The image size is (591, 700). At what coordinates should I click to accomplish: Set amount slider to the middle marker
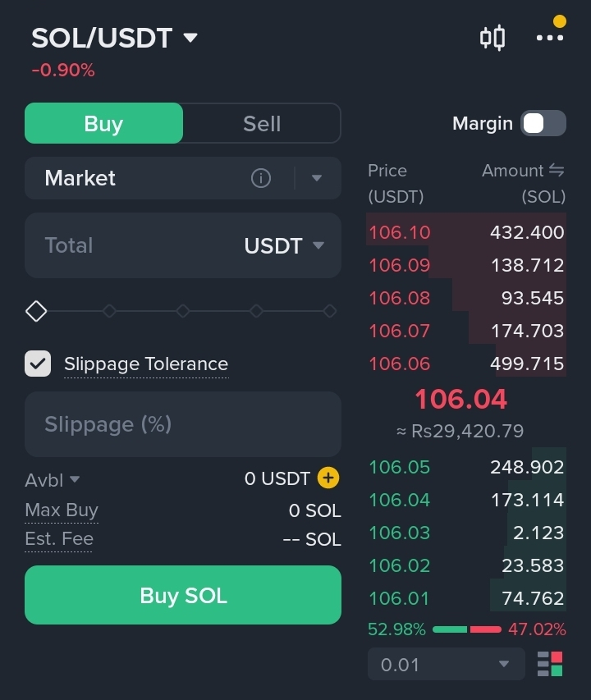point(183,311)
